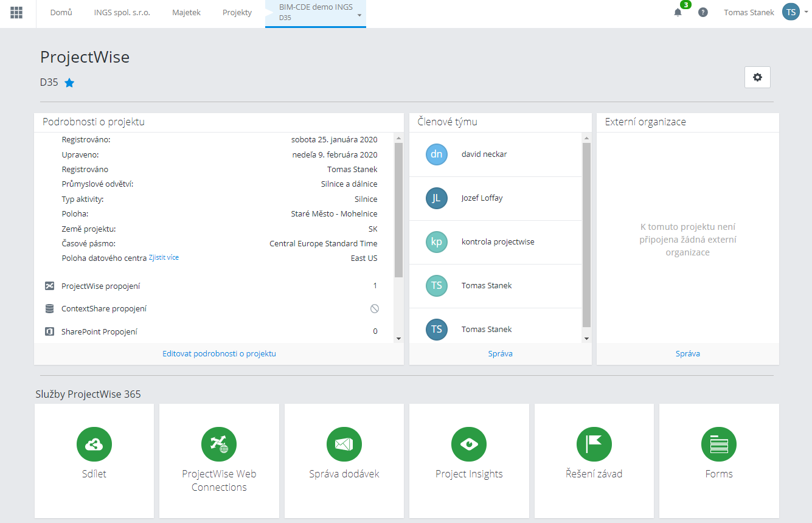Click Editovat podrobnosti o projektu link
Viewport: 812px width, 523px height.
click(x=219, y=353)
